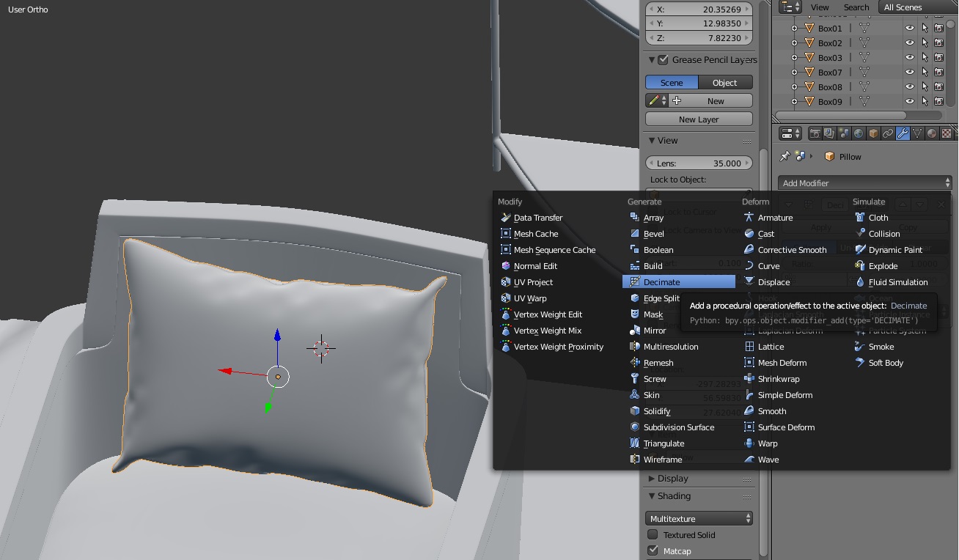Viewport: 959px width, 560px height.
Task: Open the Render properties tab
Action: (816, 133)
